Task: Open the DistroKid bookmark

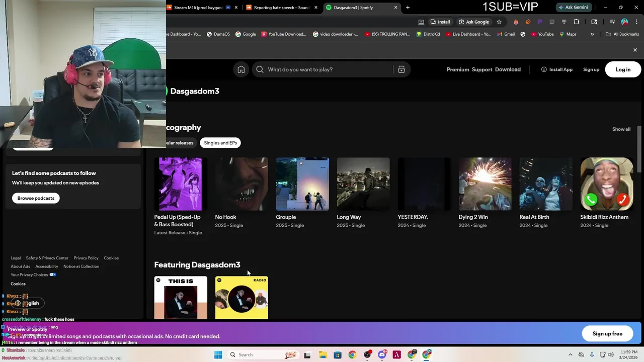Action: tap(428, 34)
